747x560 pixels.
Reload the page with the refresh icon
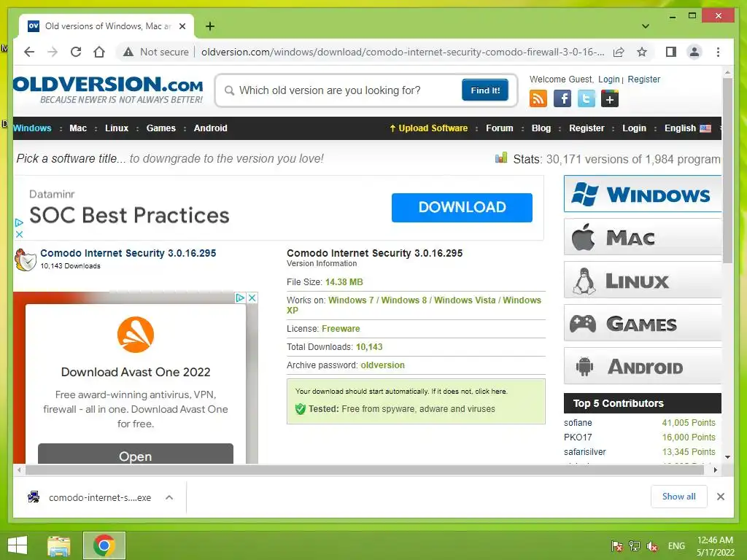pyautogui.click(x=76, y=52)
